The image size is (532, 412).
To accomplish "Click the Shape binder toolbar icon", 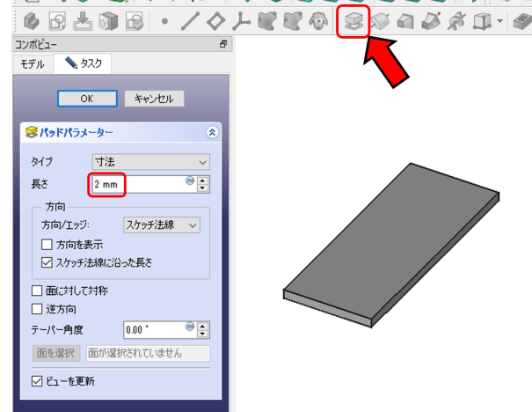I will tap(267, 21).
